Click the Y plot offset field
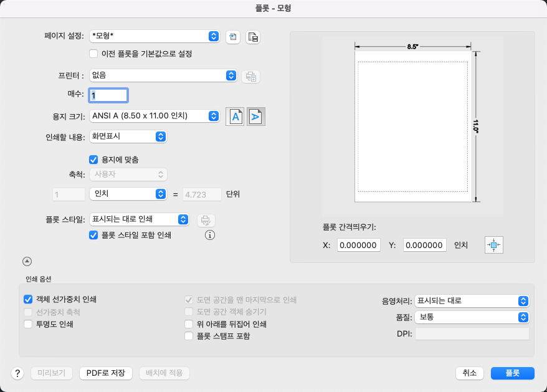The height and width of the screenshot is (392, 547). click(424, 245)
